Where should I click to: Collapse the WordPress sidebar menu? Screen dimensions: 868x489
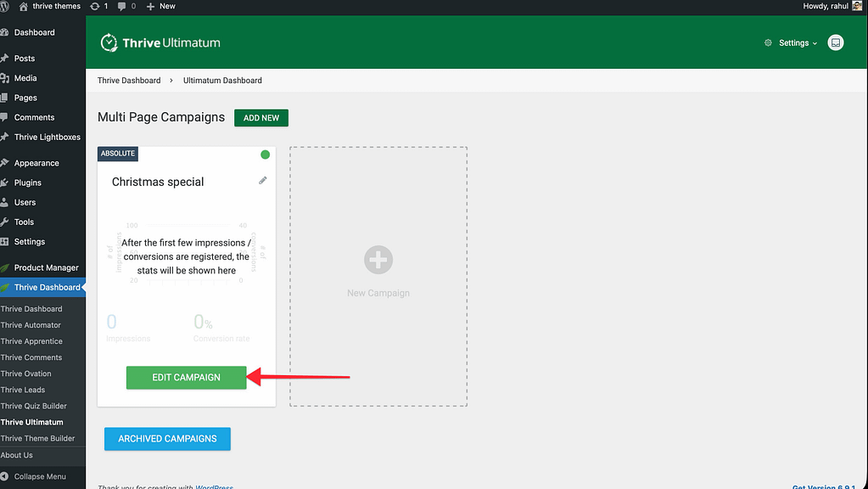point(40,476)
